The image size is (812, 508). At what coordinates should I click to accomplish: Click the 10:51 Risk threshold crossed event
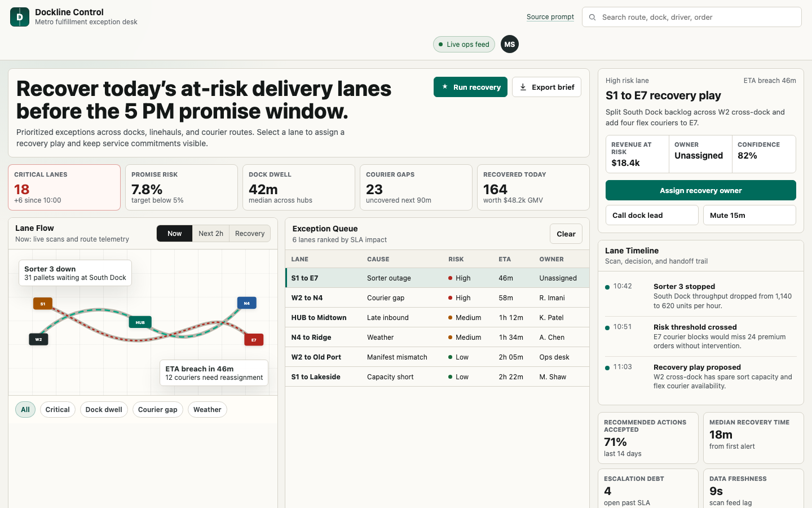pos(701,336)
